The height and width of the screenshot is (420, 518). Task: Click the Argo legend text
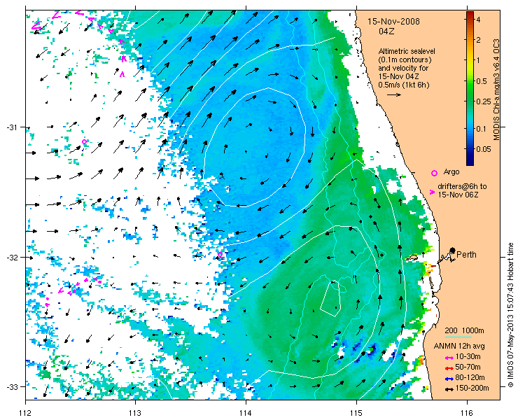click(451, 171)
